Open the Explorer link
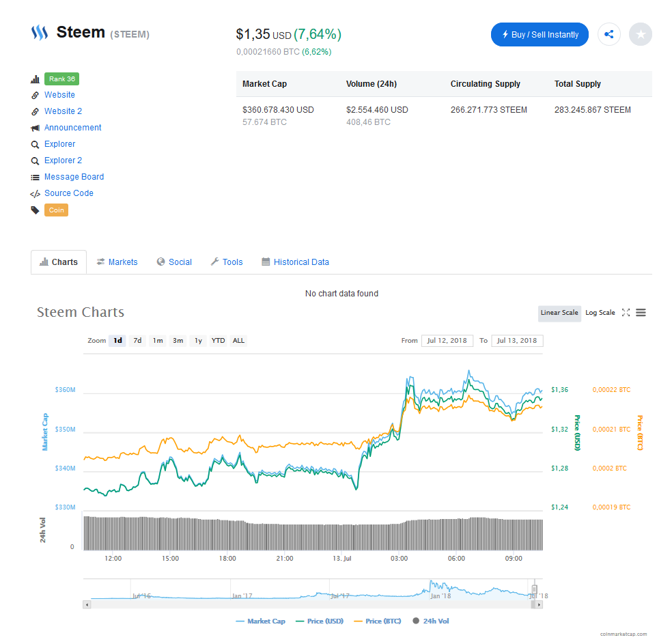 coord(59,144)
